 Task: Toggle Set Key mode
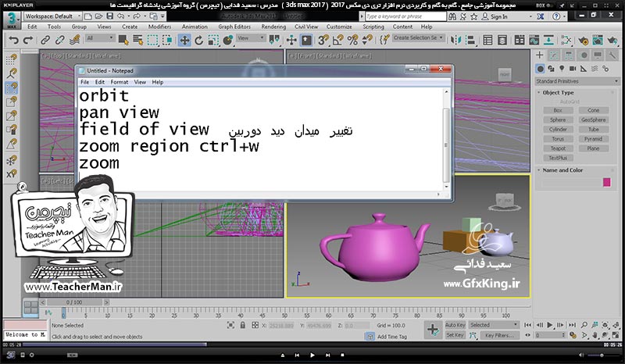click(x=455, y=335)
